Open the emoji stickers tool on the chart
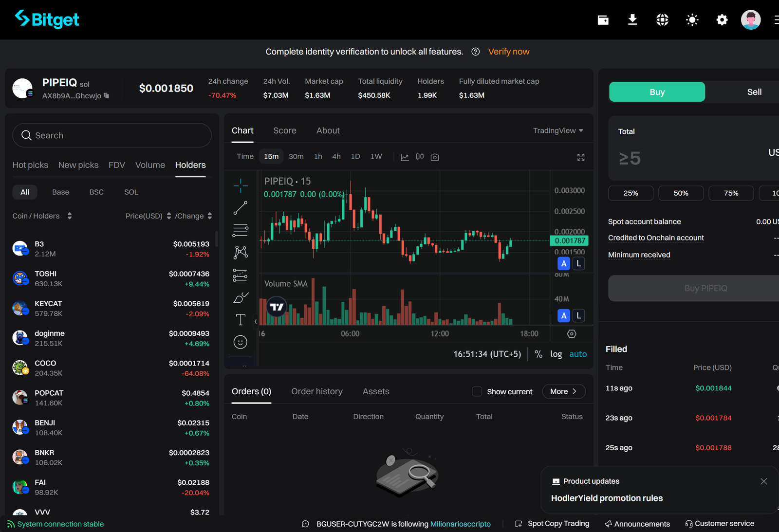This screenshot has width=779, height=532. pyautogui.click(x=241, y=342)
